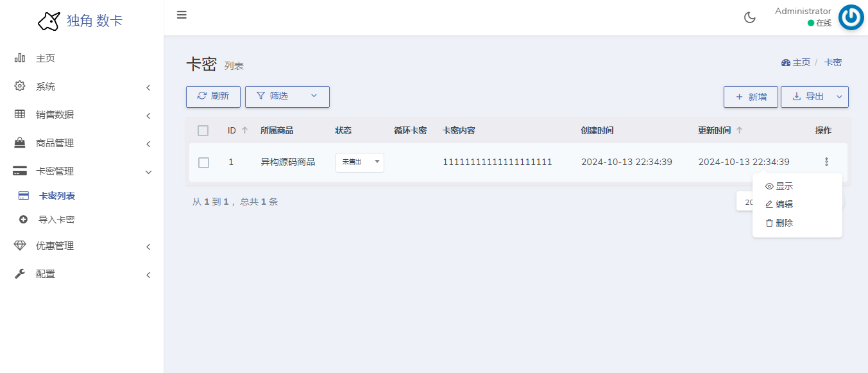Toggle dark mode with the moon icon
868x373 pixels.
point(749,17)
